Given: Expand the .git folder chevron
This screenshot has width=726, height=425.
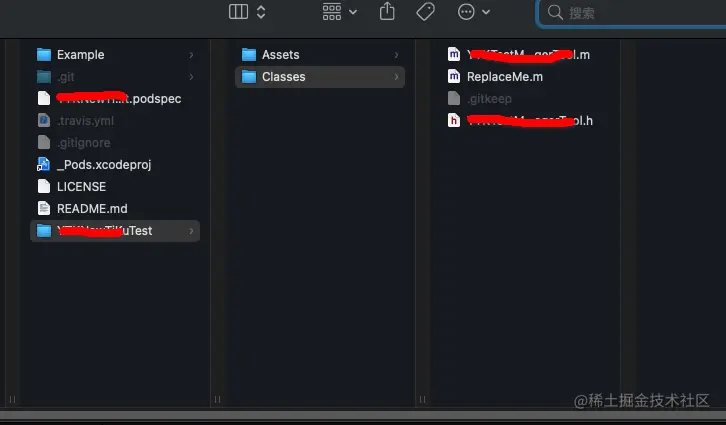Looking at the screenshot, I should coord(191,77).
